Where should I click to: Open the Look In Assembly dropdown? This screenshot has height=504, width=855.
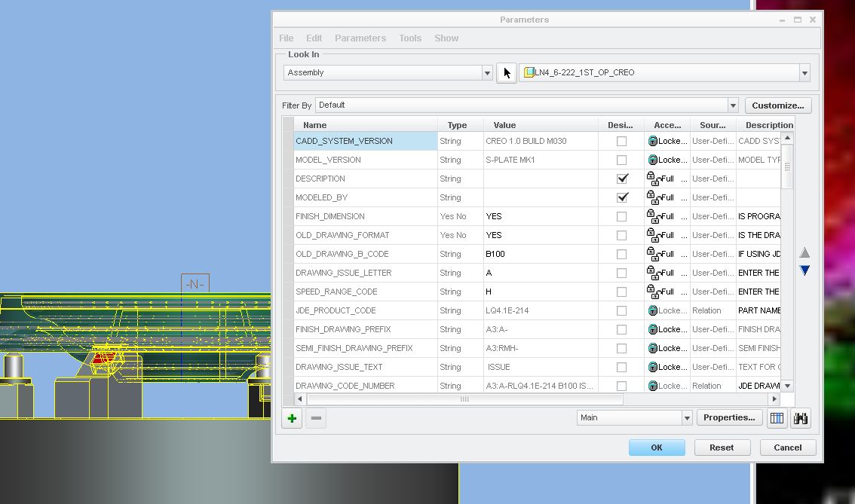point(487,72)
